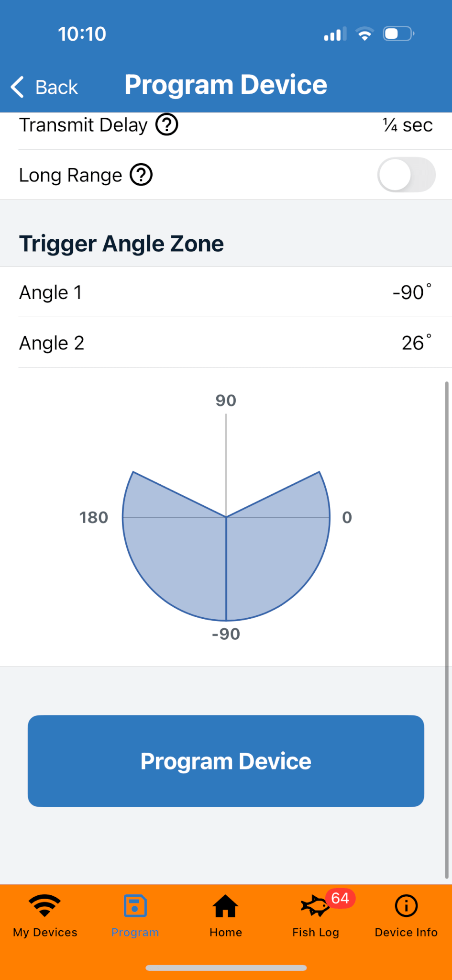The width and height of the screenshot is (452, 980).
Task: Tap the battery status indicator
Action: coord(398,34)
